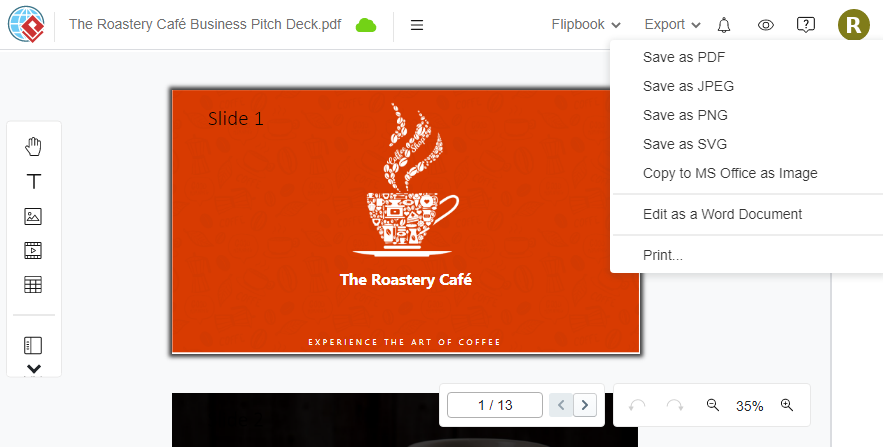
Task: Go to the next page
Action: pos(585,405)
